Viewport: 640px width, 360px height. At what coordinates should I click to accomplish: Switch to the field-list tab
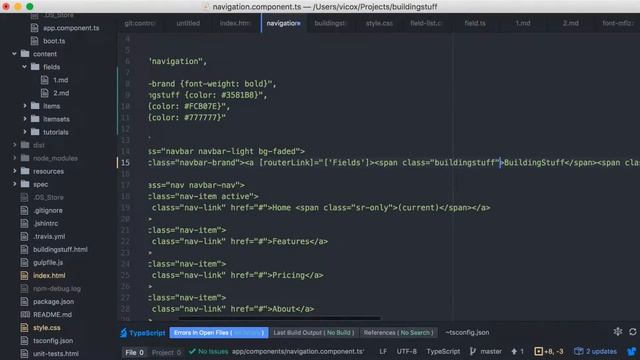point(426,23)
